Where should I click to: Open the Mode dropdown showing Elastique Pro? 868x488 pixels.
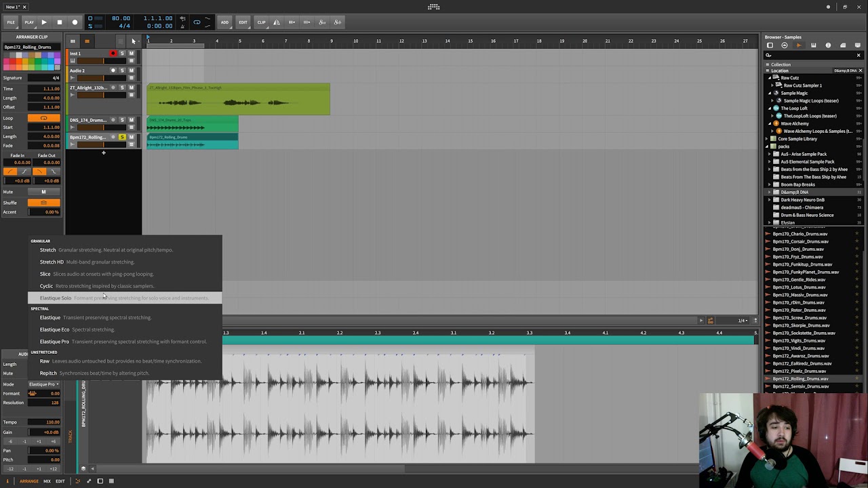(43, 384)
